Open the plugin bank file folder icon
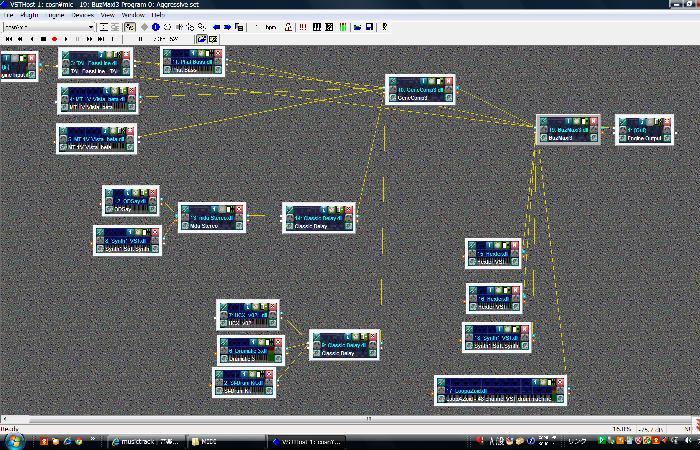Viewport: 700px width, 450px height. tap(357, 27)
